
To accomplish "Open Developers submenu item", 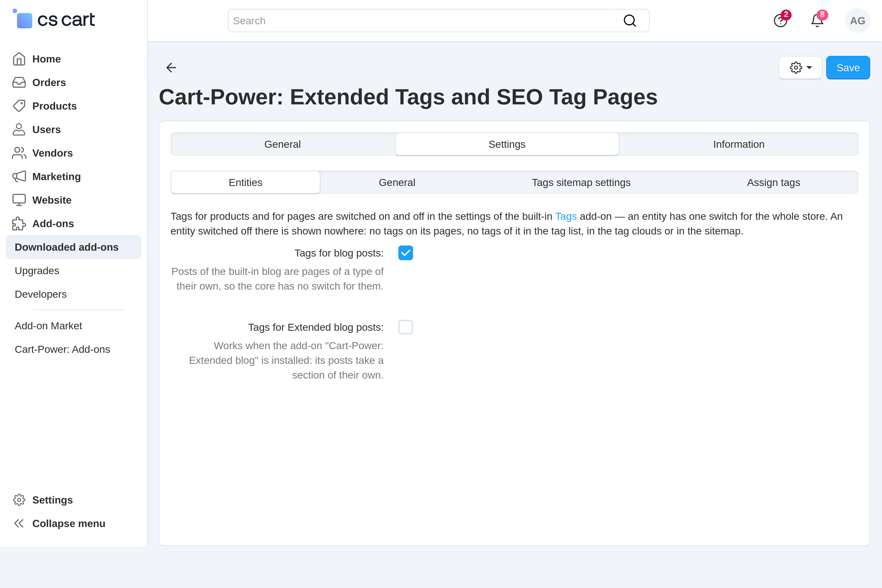I will (x=40, y=294).
